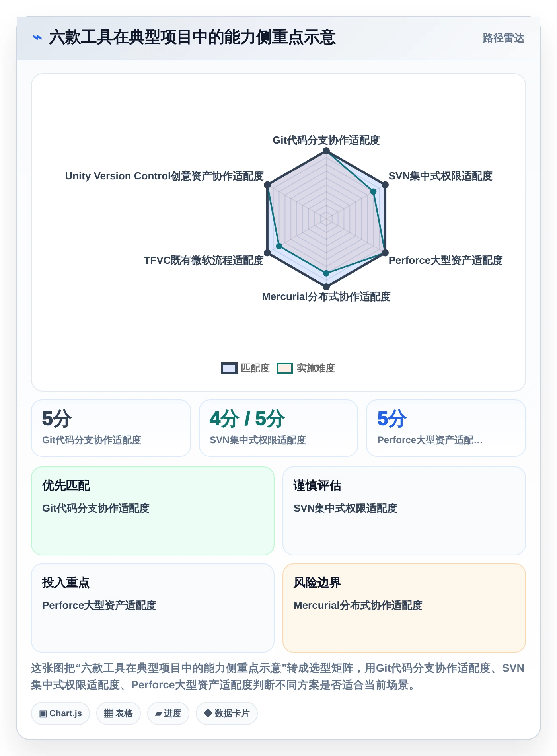Click the SVN集中式权限适配度 outer radar point
The image size is (557, 756).
(385, 185)
